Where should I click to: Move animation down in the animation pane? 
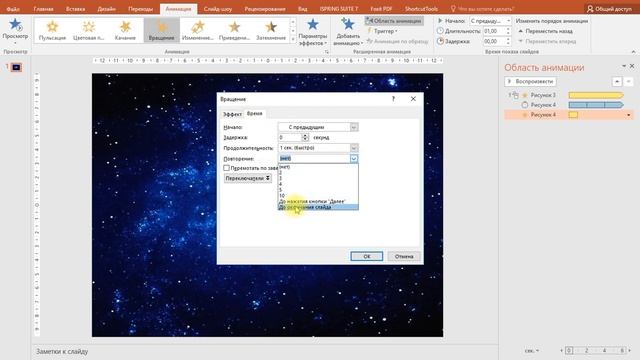pos(629,82)
